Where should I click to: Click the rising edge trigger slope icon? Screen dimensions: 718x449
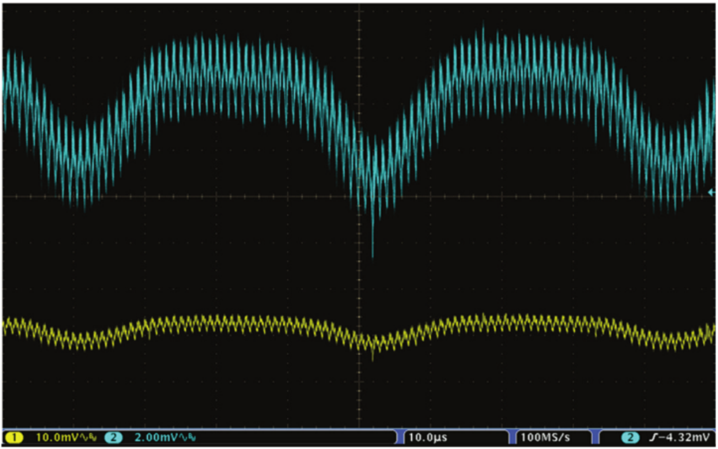coord(652,438)
